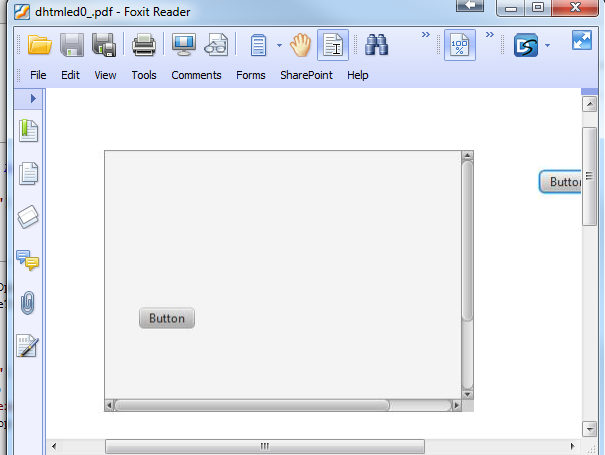The image size is (605, 455).
Task: Click the monitor presentation icon
Action: [x=184, y=45]
